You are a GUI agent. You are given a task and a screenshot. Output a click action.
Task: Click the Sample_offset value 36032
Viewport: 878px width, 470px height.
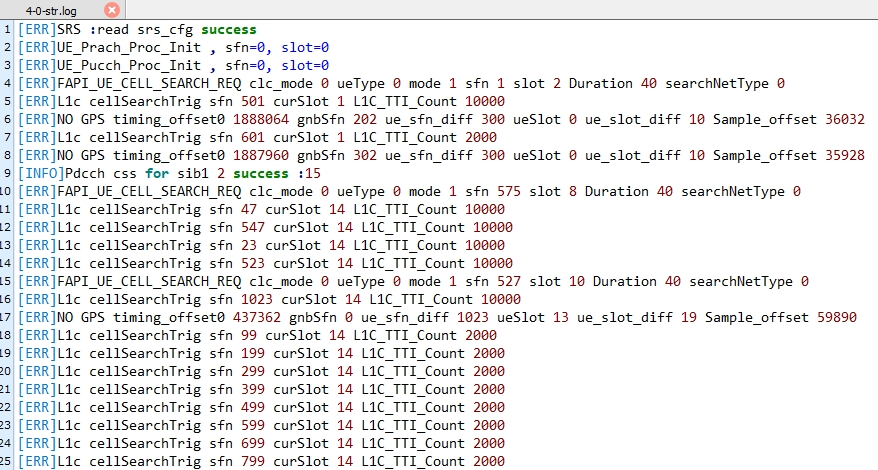(x=845, y=119)
